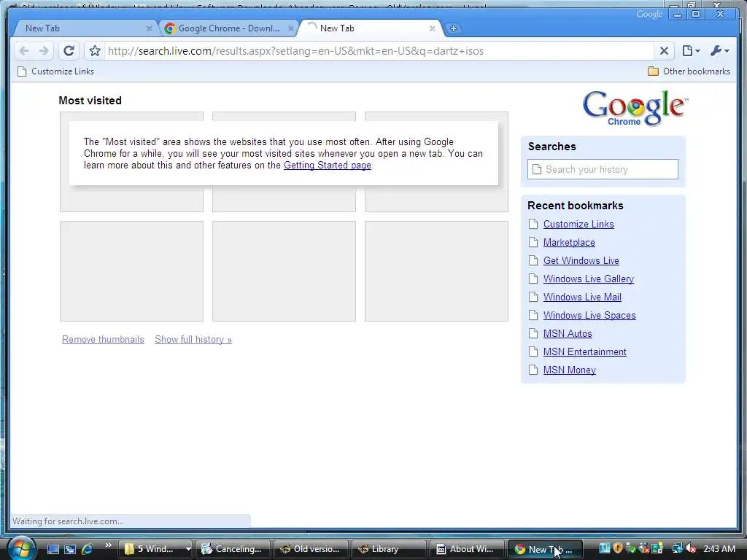Click the security shield tray icon
Viewport: 747px width, 560px height.
click(618, 548)
